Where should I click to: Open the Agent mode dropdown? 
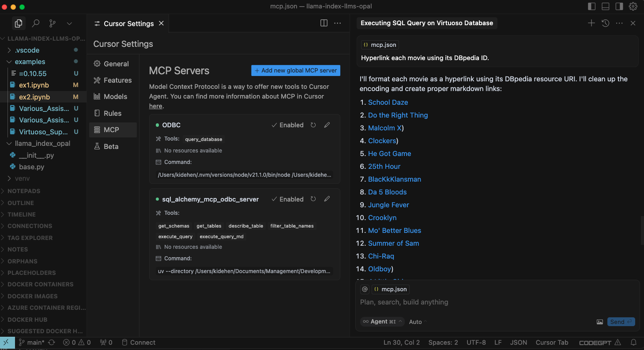382,322
